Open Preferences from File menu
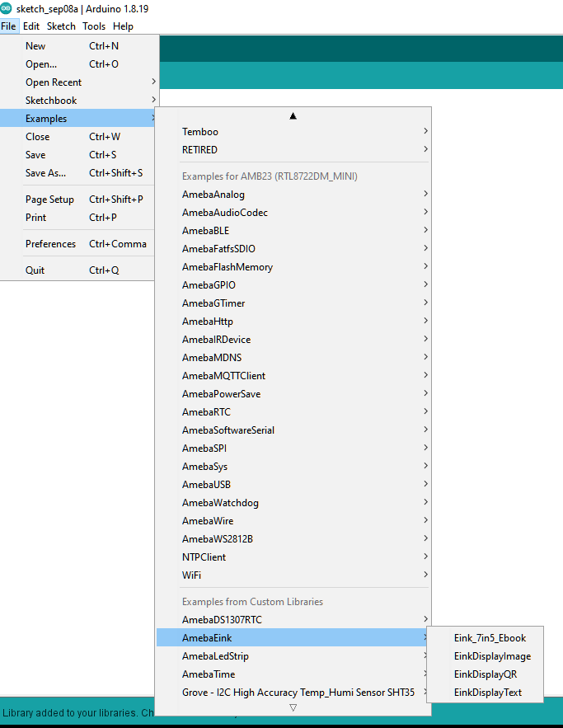The image size is (563, 728). point(77,244)
